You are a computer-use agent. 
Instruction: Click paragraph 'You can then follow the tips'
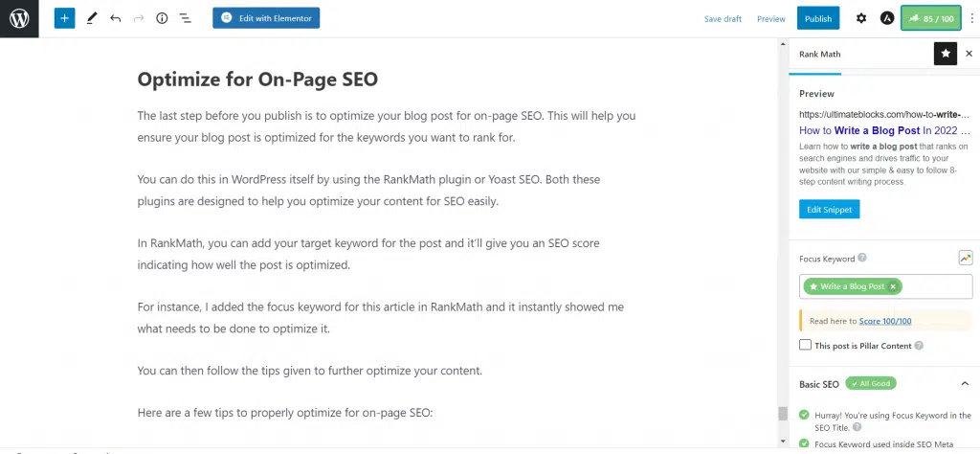pos(310,371)
